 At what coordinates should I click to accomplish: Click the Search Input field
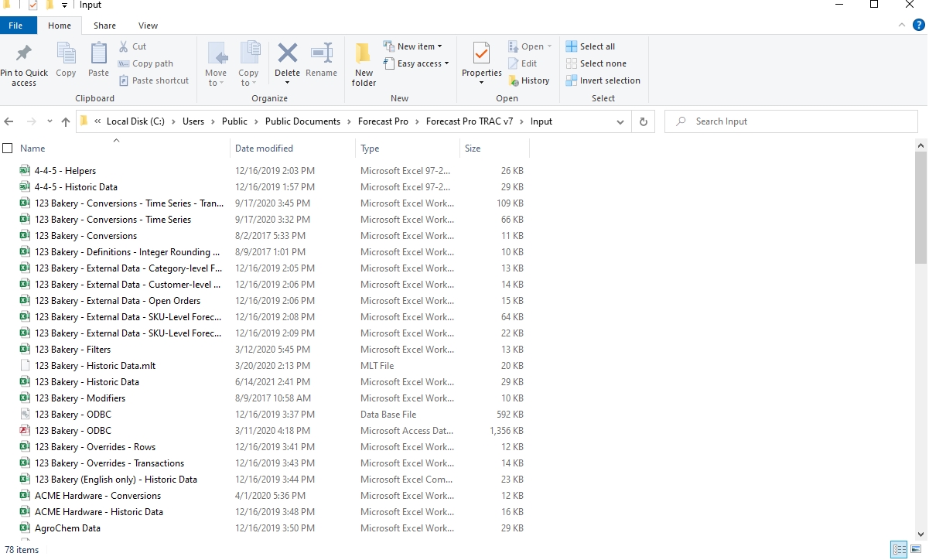coord(791,121)
